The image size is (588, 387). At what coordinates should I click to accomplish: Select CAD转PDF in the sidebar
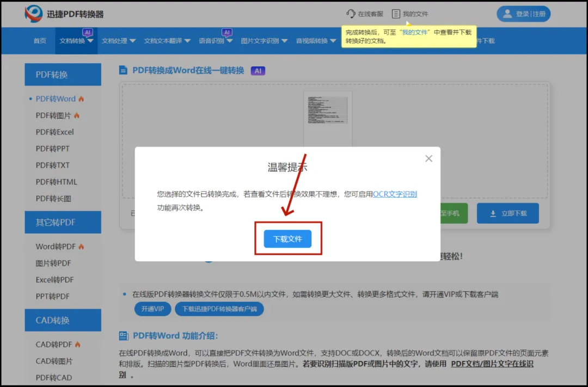click(53, 344)
